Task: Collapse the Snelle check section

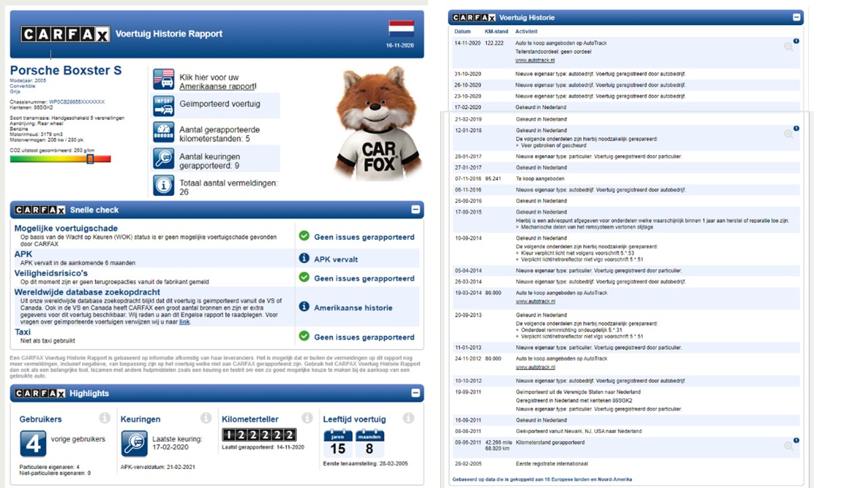Action: pos(415,210)
